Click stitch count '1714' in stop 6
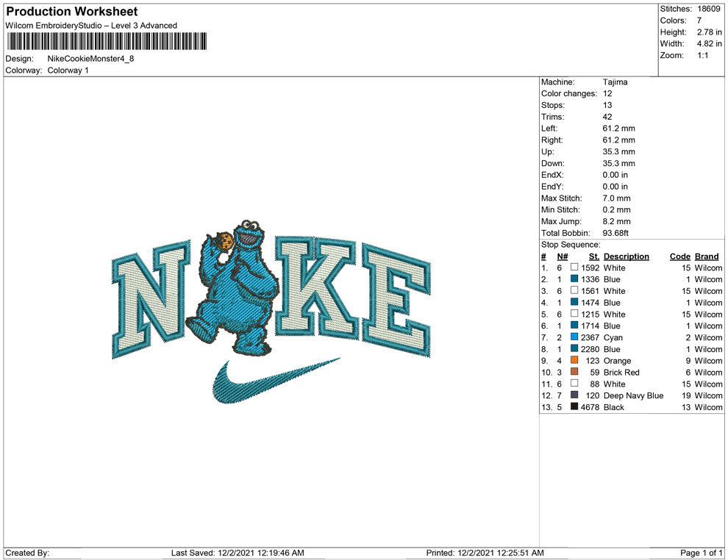This screenshot has width=728, height=560. [x=590, y=326]
